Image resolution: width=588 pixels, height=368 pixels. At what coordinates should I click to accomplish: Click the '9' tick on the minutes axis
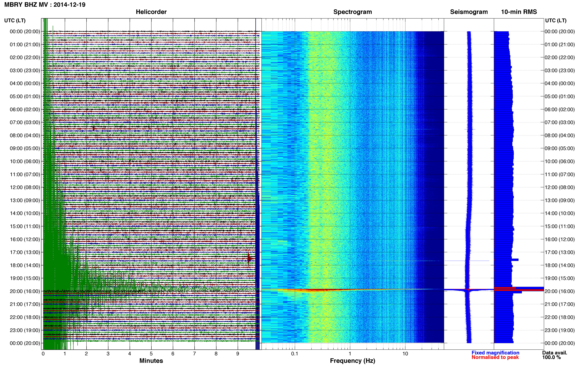pyautogui.click(x=238, y=354)
